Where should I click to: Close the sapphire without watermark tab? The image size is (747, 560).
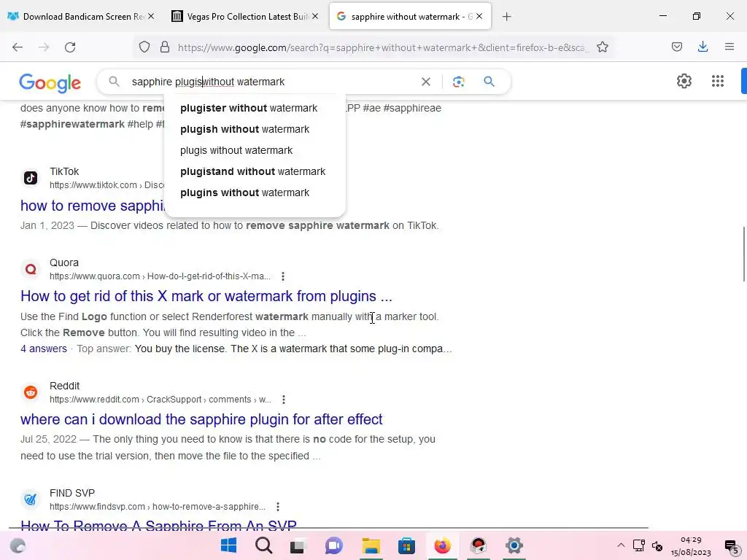pos(479,16)
